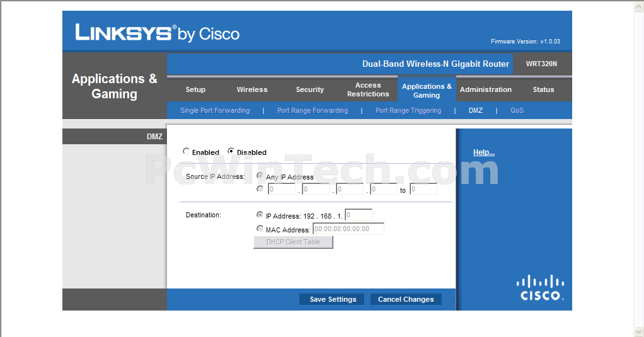
Task: Open the Applications & Gaming tab
Action: click(x=427, y=90)
